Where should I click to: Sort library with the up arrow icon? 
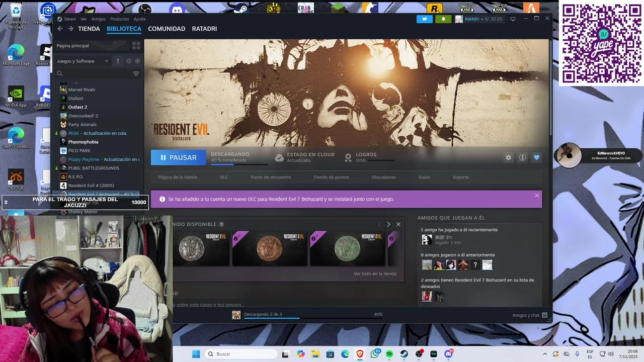point(118,61)
